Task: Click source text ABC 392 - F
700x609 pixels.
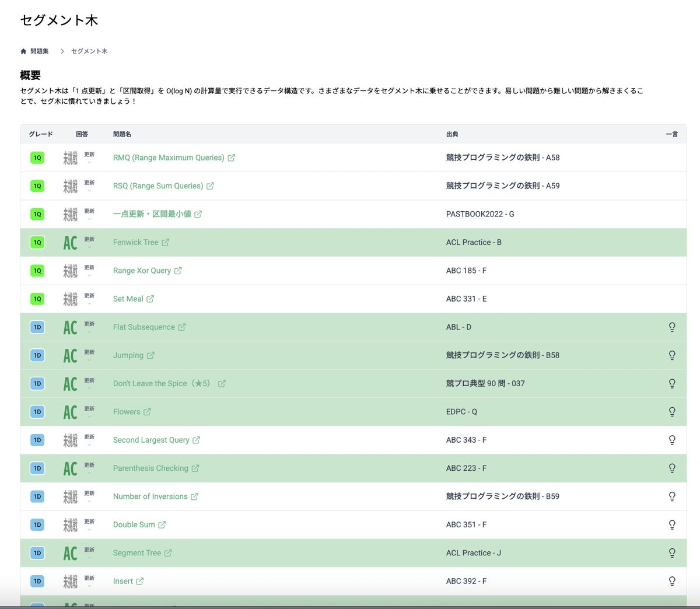Action: pos(466,582)
